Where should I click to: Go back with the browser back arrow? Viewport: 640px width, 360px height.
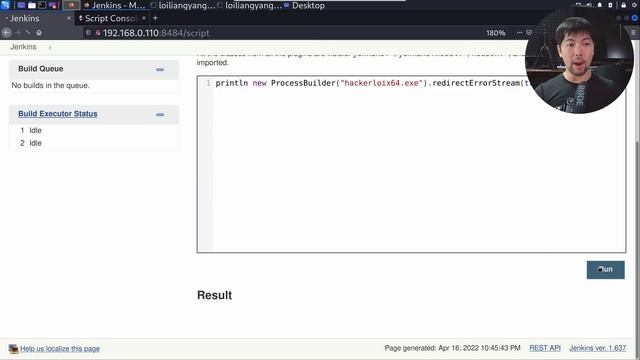(7, 33)
